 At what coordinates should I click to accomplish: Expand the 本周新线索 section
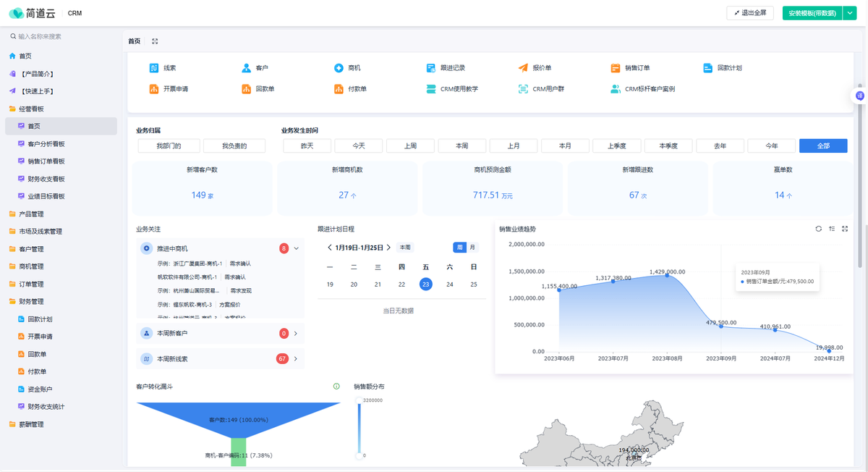296,358
